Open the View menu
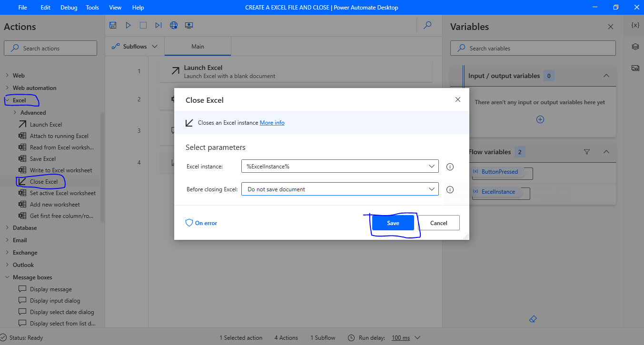 click(115, 8)
